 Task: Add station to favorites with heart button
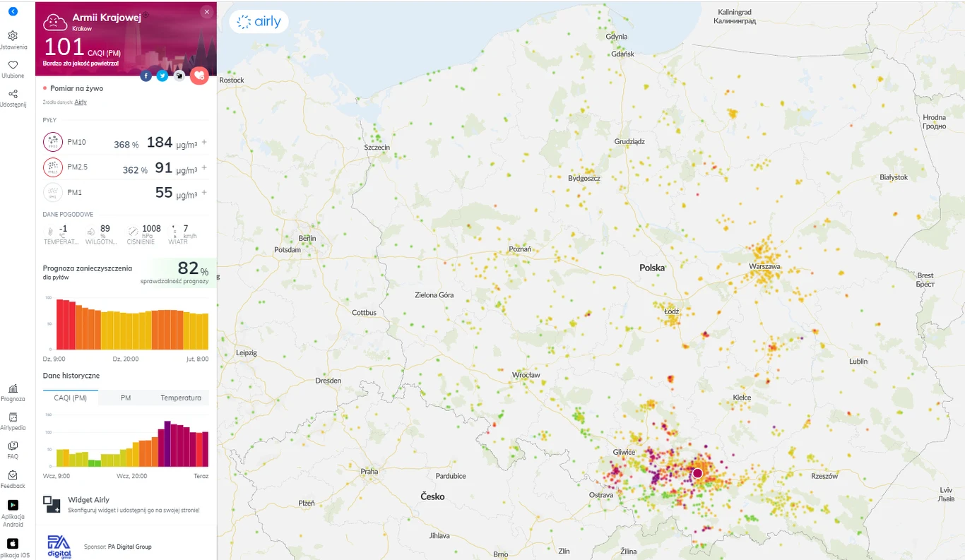199,76
